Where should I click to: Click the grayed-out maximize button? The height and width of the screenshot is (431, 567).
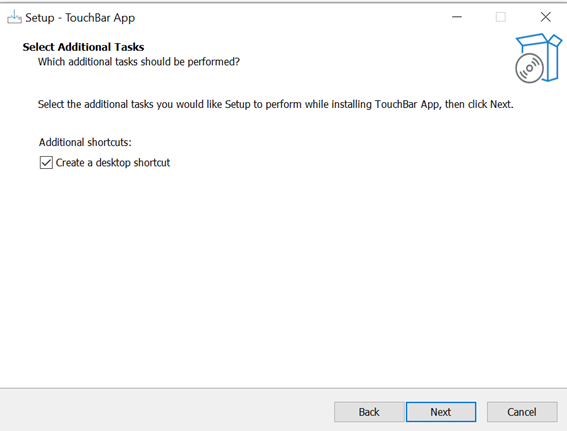(501, 17)
